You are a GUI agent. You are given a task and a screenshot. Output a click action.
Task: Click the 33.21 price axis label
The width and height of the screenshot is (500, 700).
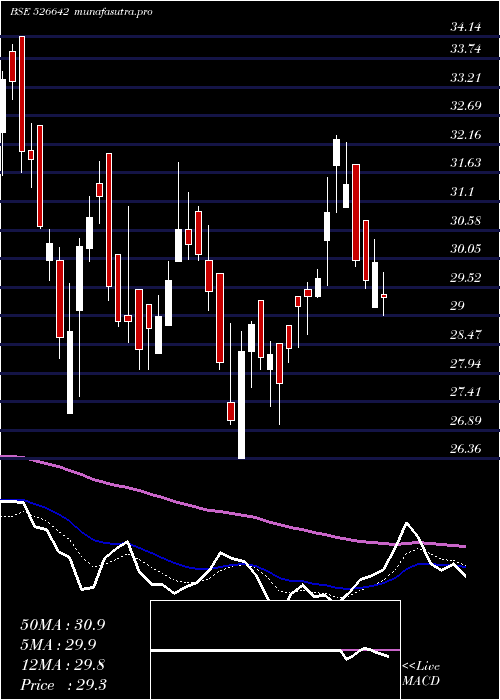click(466, 78)
